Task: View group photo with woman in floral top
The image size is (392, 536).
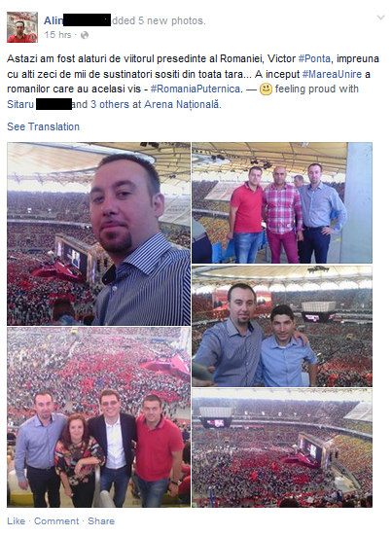Action: pyautogui.click(x=99, y=417)
